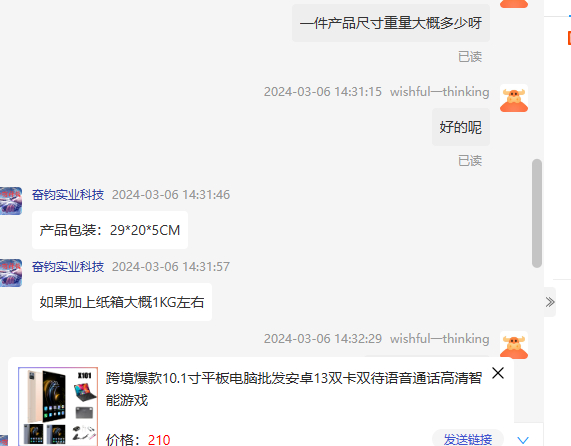Click 已读 status under 好的呢

470,161
